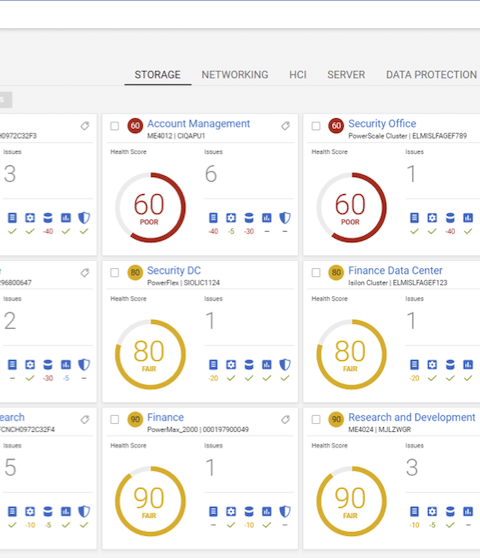Screen dimensions: 480x558
Task: Select the Security DC card checkbox
Action: (x=115, y=273)
